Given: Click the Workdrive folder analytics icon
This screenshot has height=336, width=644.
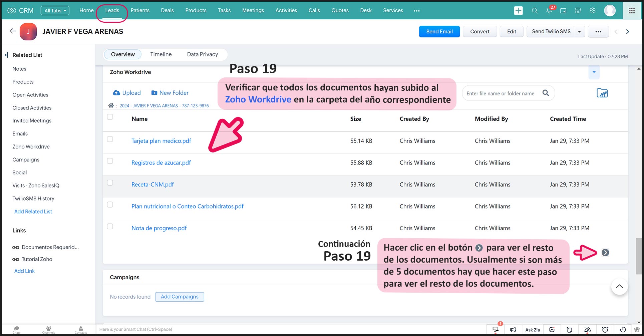Looking at the screenshot, I should (602, 93).
